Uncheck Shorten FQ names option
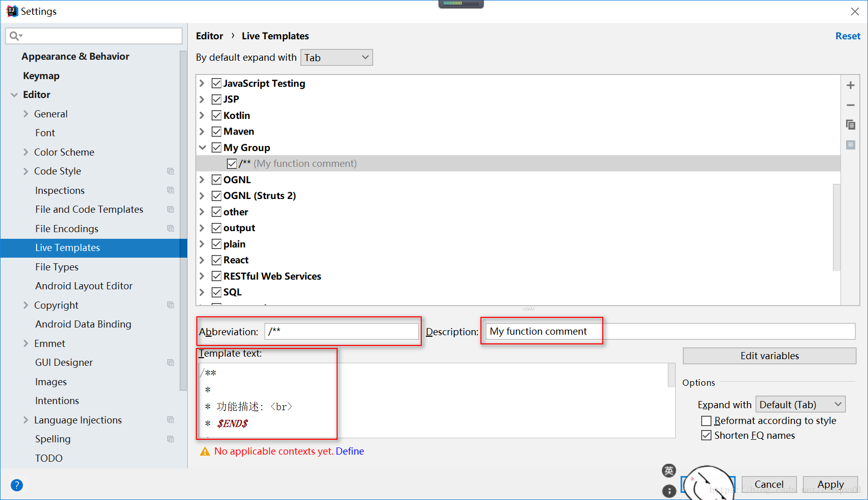 point(706,435)
